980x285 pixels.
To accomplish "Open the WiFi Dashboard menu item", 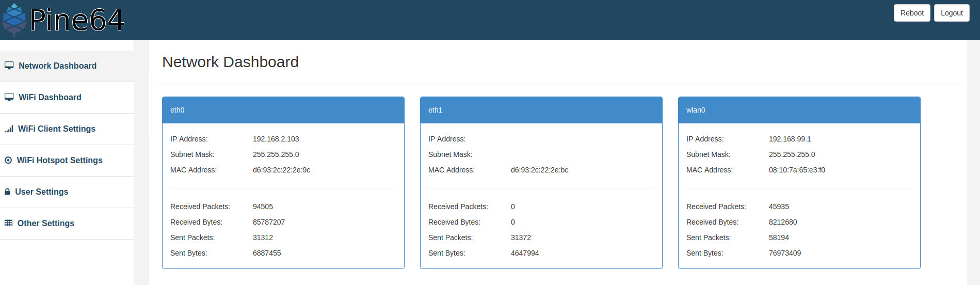I will pos(67,98).
